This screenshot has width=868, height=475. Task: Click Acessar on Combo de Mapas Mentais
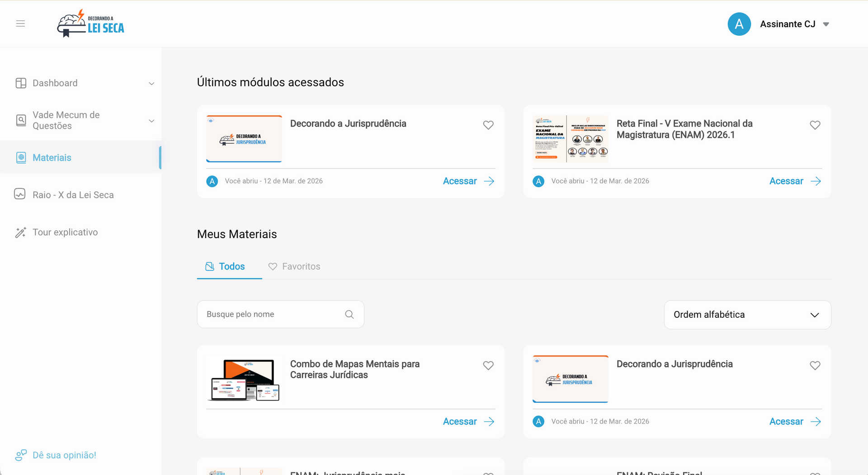(x=468, y=422)
